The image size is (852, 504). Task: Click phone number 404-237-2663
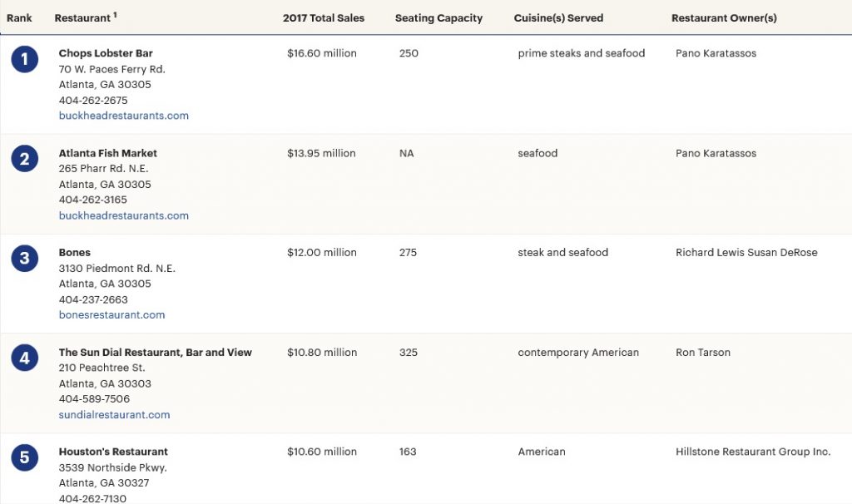pyautogui.click(x=93, y=299)
